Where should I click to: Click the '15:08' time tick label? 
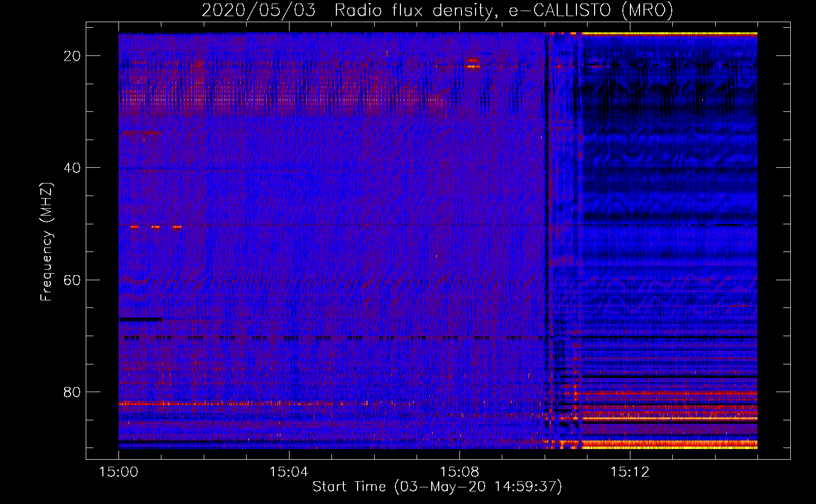459,472
